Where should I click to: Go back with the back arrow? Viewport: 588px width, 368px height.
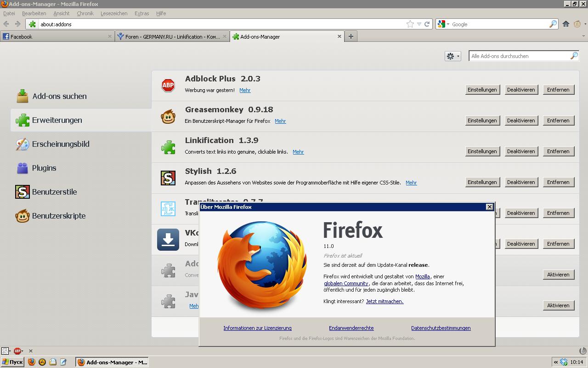point(6,24)
